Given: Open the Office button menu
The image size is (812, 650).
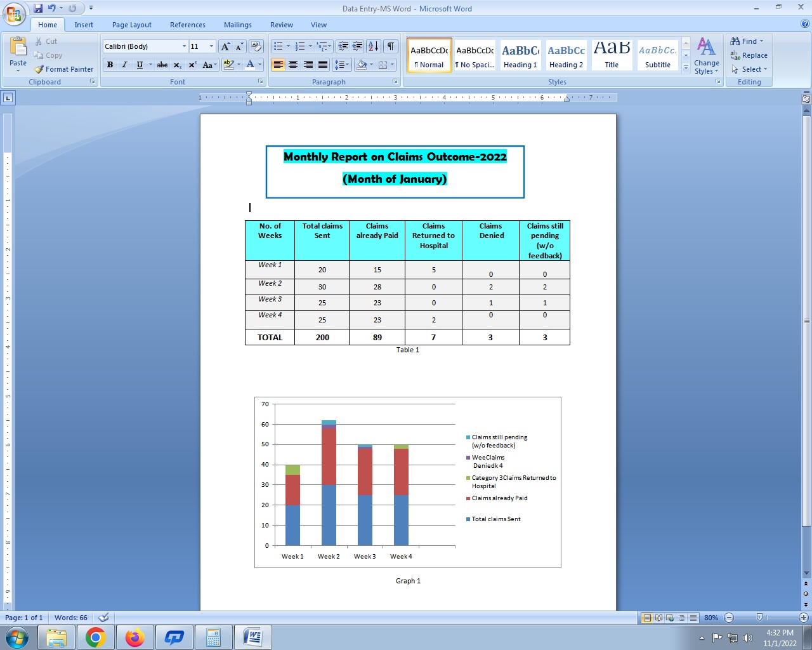Looking at the screenshot, I should (x=14, y=14).
